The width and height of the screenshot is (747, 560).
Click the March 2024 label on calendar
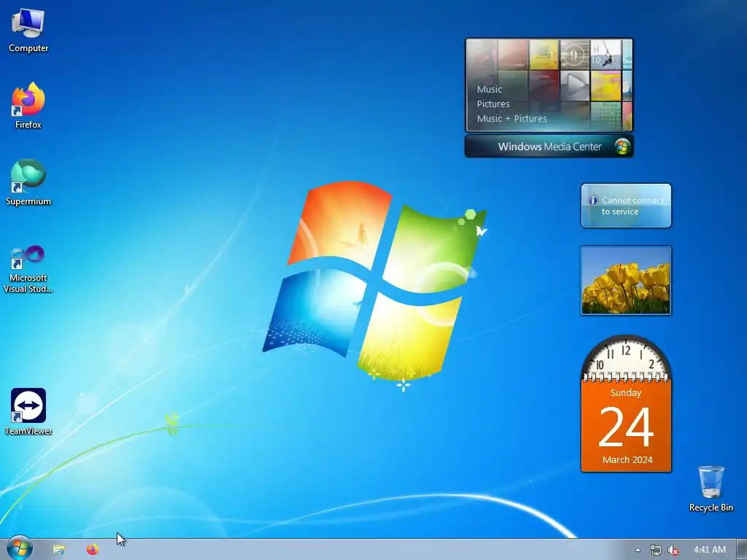627,460
